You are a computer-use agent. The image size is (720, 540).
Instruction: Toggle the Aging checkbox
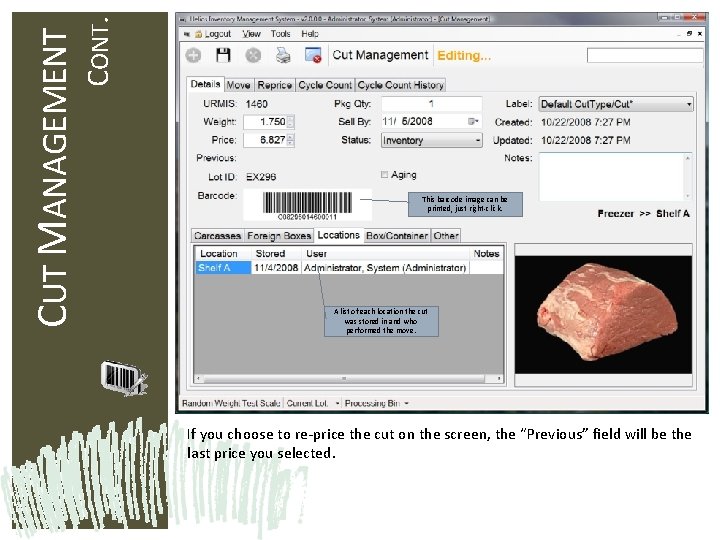click(x=384, y=175)
